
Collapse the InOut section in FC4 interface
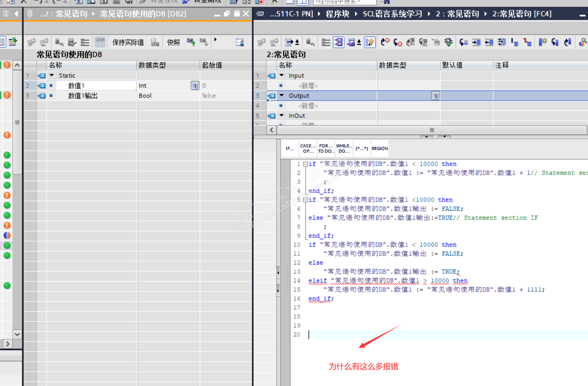tap(281, 116)
